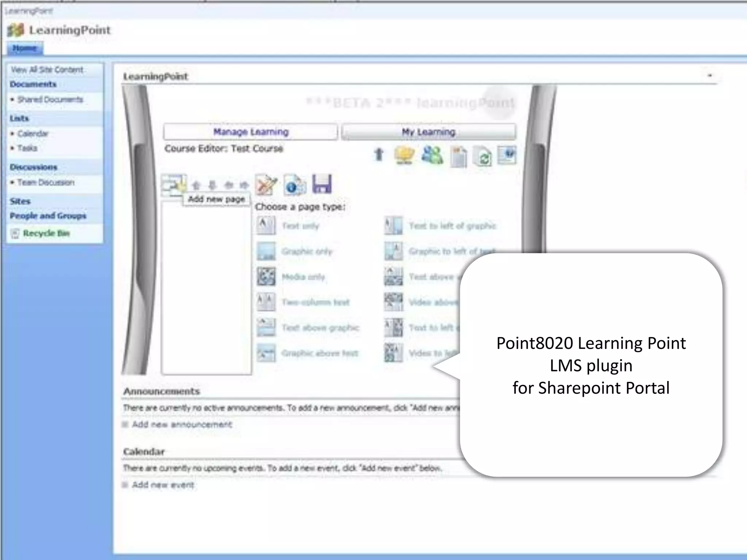Click the LearningPoint site logo icon
Image resolution: width=747 pixels, height=560 pixels.
click(x=16, y=30)
